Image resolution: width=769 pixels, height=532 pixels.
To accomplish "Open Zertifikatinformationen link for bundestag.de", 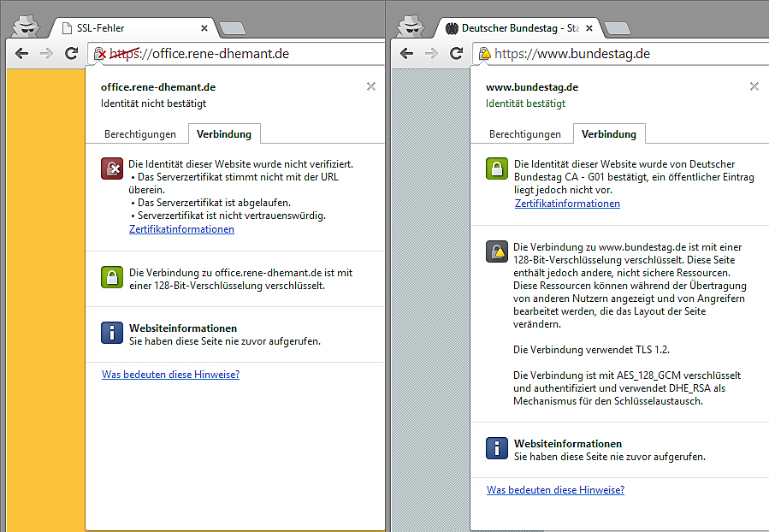I will (567, 204).
